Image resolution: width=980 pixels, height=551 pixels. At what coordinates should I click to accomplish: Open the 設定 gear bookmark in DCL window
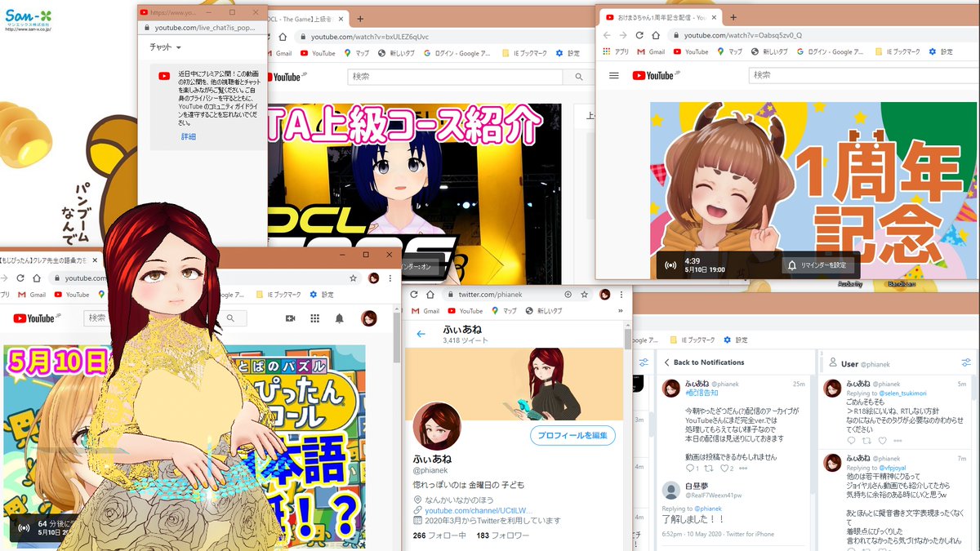click(568, 53)
